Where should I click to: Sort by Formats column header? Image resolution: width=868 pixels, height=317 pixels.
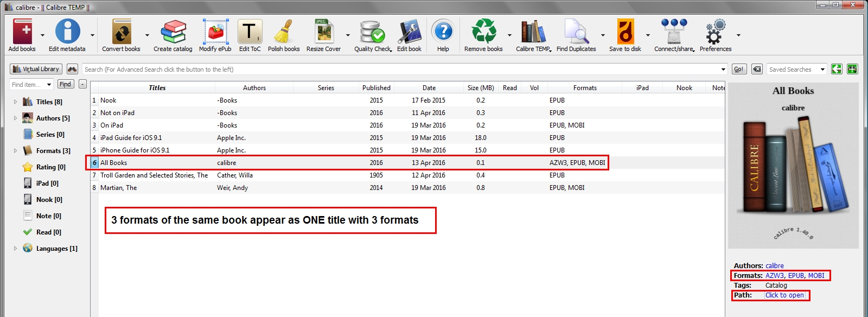tap(585, 87)
